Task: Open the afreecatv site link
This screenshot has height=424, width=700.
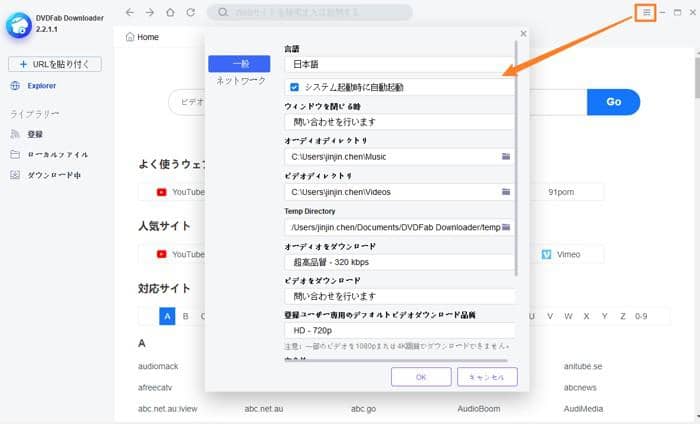Action: (155, 387)
